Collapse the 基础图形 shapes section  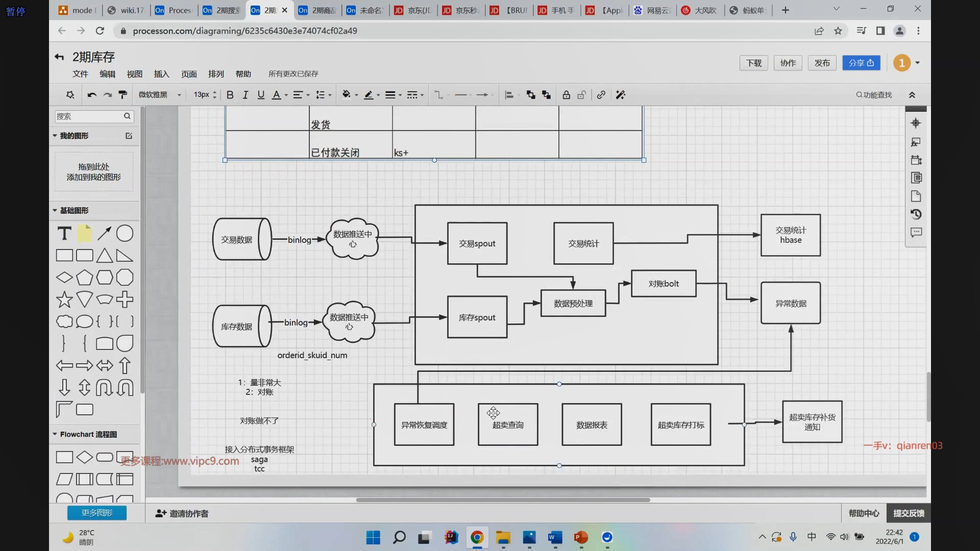(x=74, y=210)
